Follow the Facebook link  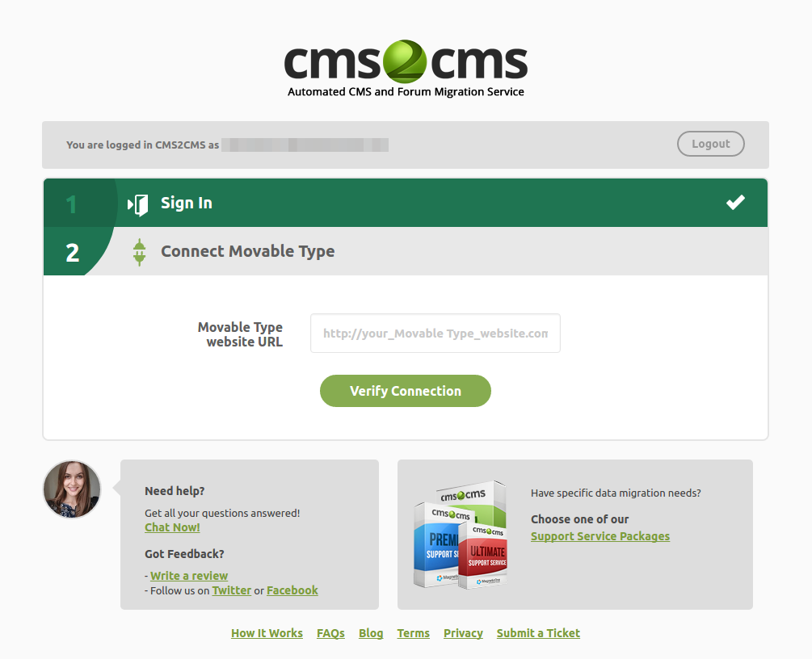(x=292, y=590)
